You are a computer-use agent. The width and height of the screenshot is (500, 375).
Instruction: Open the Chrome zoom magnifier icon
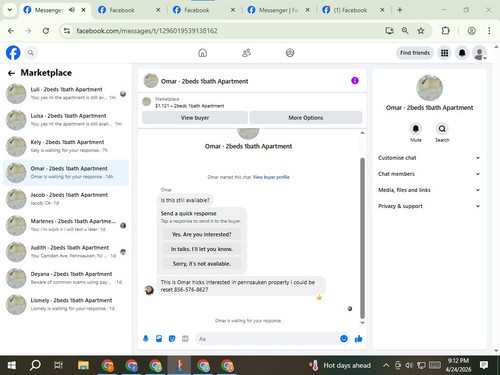point(405,31)
